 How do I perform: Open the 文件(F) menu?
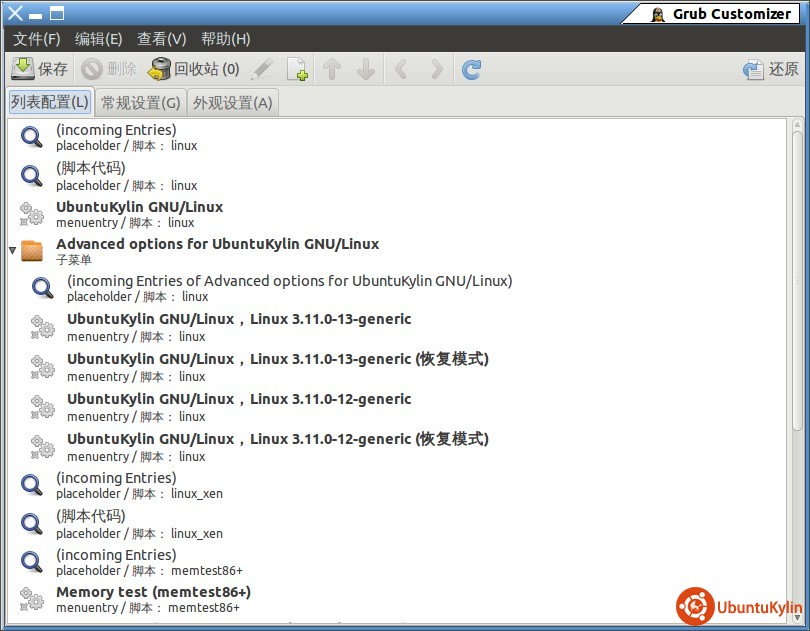37,39
